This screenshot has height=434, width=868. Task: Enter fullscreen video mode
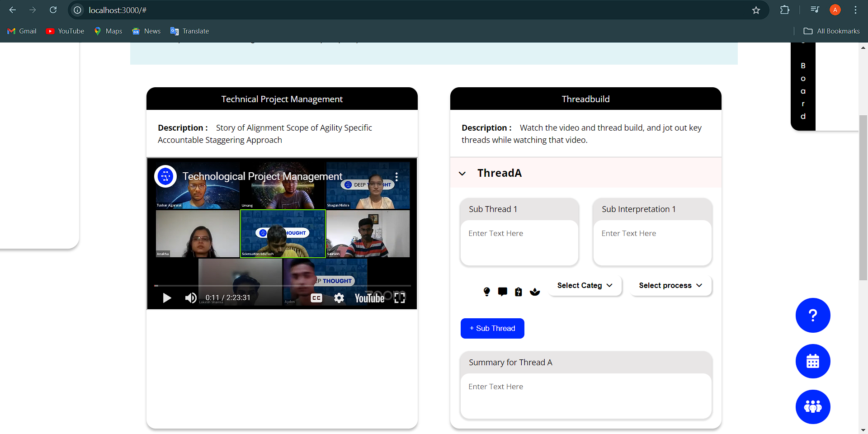(x=400, y=298)
